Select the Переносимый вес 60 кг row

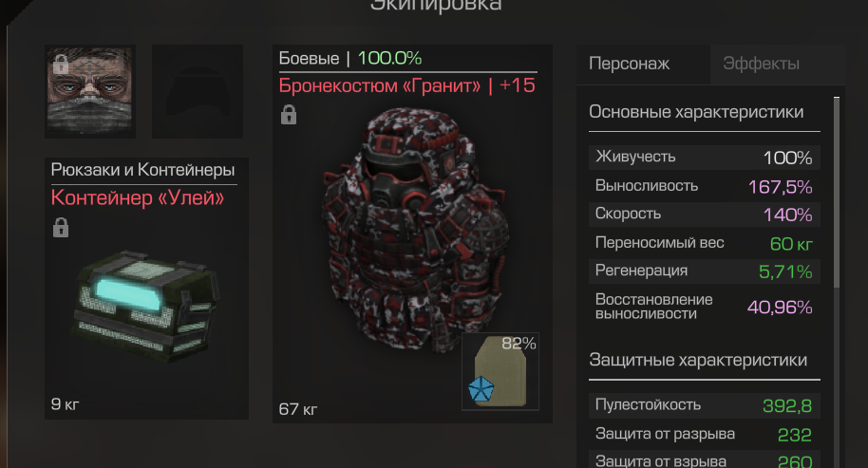(x=704, y=243)
